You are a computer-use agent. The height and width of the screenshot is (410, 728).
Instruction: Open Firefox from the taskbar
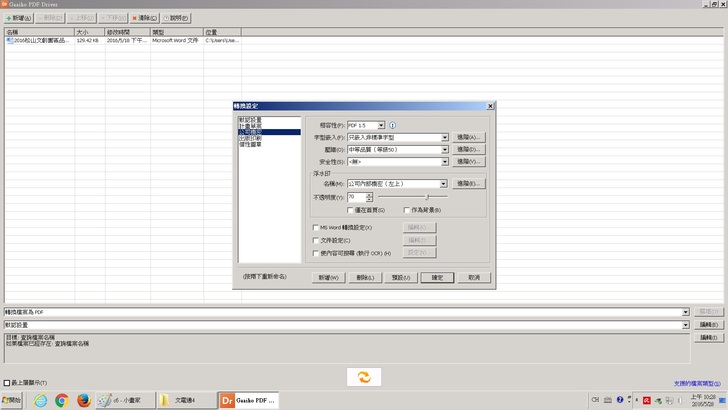click(84, 400)
